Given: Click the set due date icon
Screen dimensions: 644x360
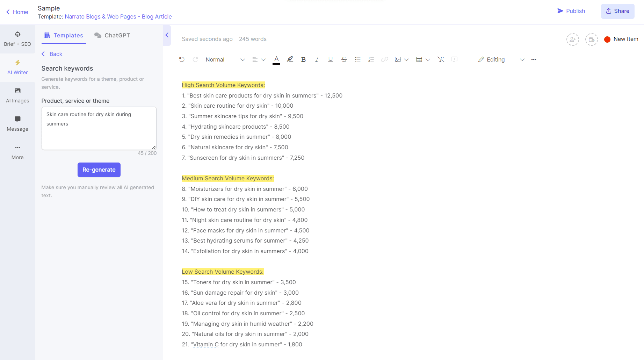Looking at the screenshot, I should tap(592, 39).
